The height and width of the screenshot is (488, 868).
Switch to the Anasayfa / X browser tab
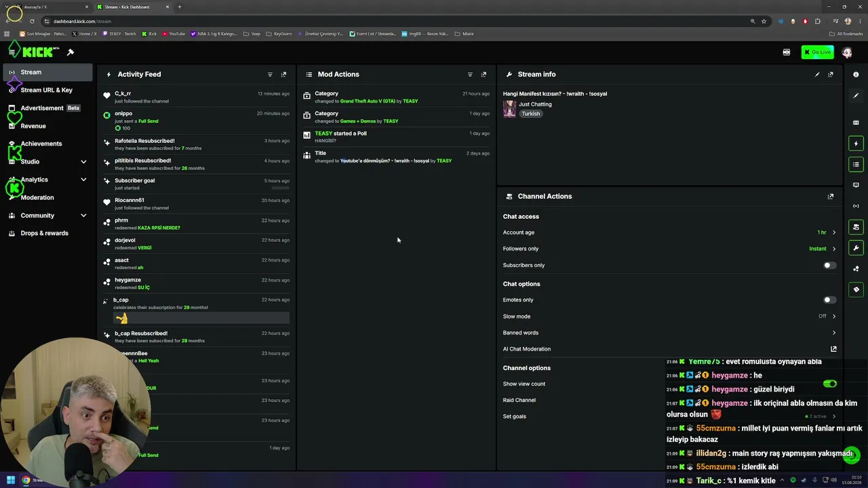click(x=46, y=7)
